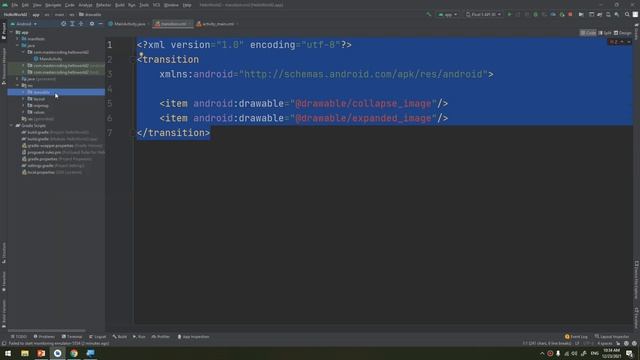Expand the mipmap folder
640x360 pixels.
(23, 105)
